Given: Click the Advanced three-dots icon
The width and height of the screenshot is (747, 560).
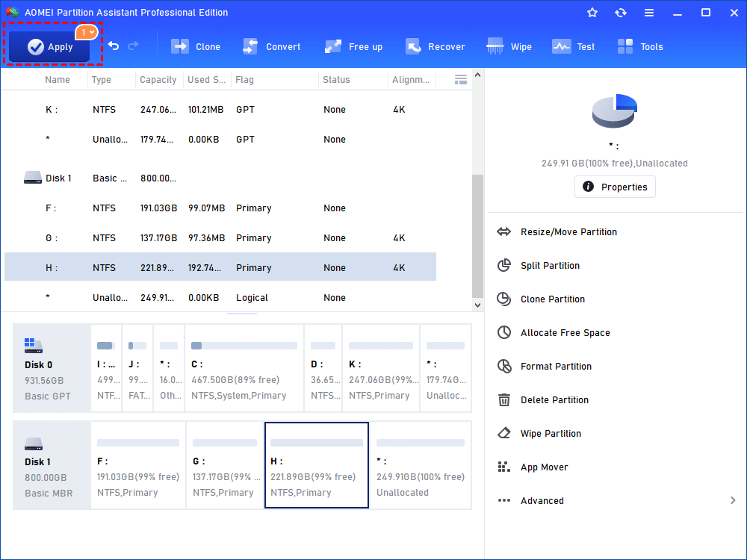Looking at the screenshot, I should [504, 500].
